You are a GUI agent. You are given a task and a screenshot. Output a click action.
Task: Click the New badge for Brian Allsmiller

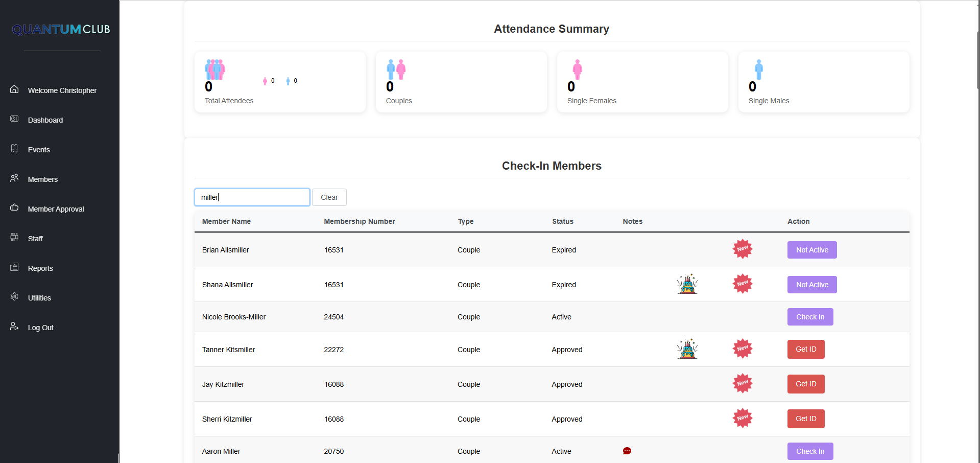tap(742, 249)
